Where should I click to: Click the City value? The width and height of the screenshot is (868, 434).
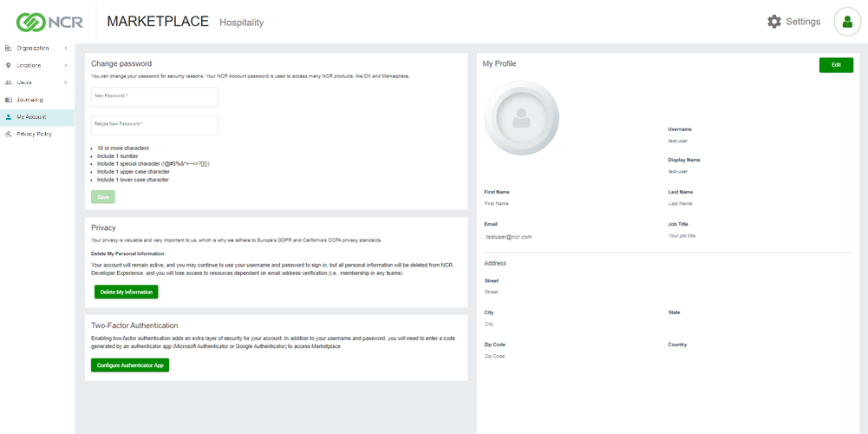click(489, 324)
